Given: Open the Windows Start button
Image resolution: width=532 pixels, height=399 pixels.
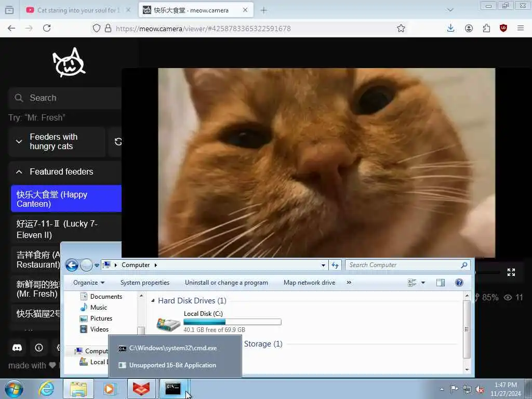Looking at the screenshot, I should (14, 389).
